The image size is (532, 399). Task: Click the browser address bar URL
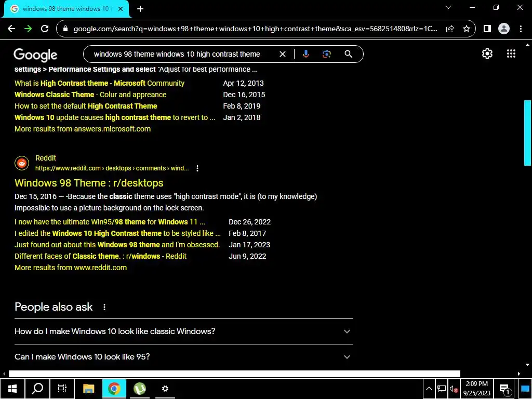(255, 29)
